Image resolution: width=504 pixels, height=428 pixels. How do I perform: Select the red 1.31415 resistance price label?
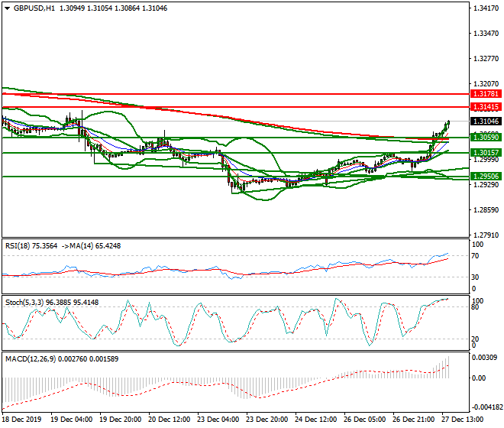[486, 107]
